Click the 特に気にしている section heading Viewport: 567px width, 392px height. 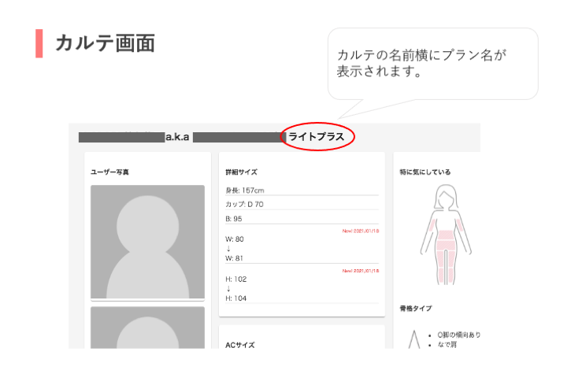(425, 172)
